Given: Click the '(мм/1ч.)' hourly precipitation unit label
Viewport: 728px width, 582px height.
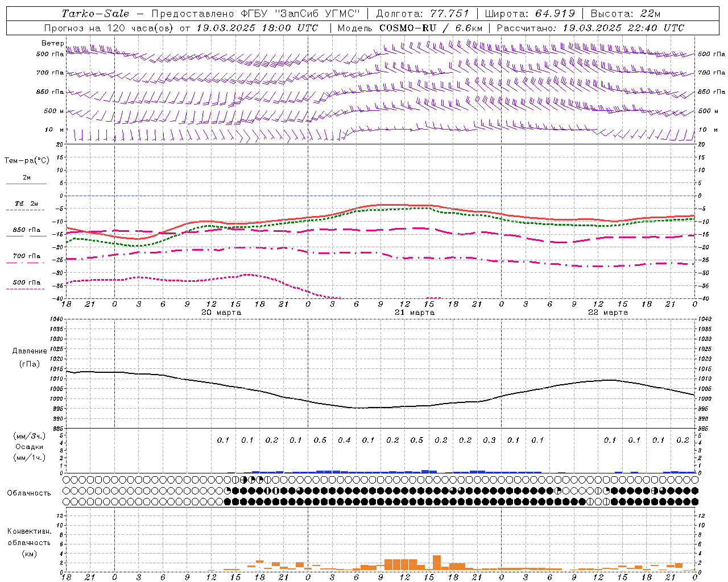Looking at the screenshot, I should click(x=30, y=458).
